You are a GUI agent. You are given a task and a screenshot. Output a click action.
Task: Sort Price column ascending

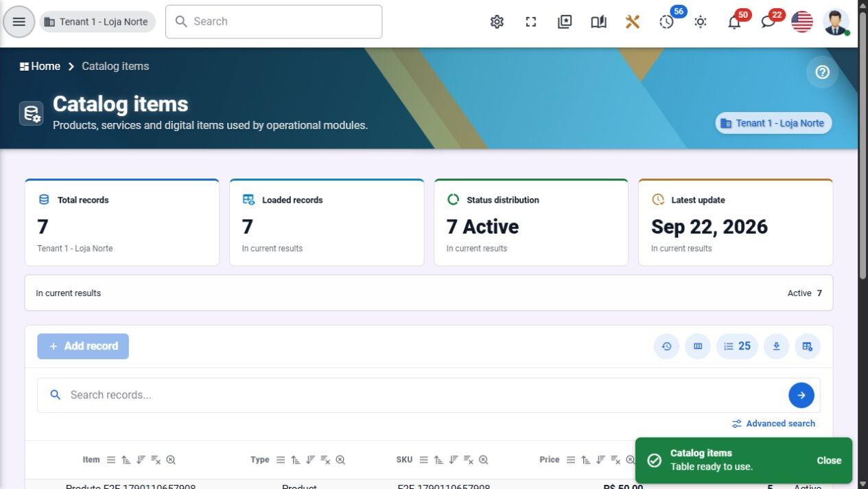(585, 460)
